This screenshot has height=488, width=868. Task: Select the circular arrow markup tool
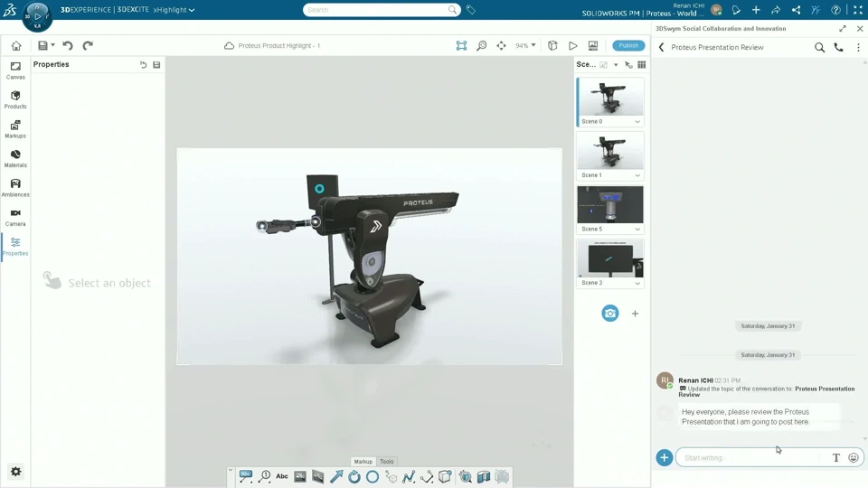pos(354,476)
